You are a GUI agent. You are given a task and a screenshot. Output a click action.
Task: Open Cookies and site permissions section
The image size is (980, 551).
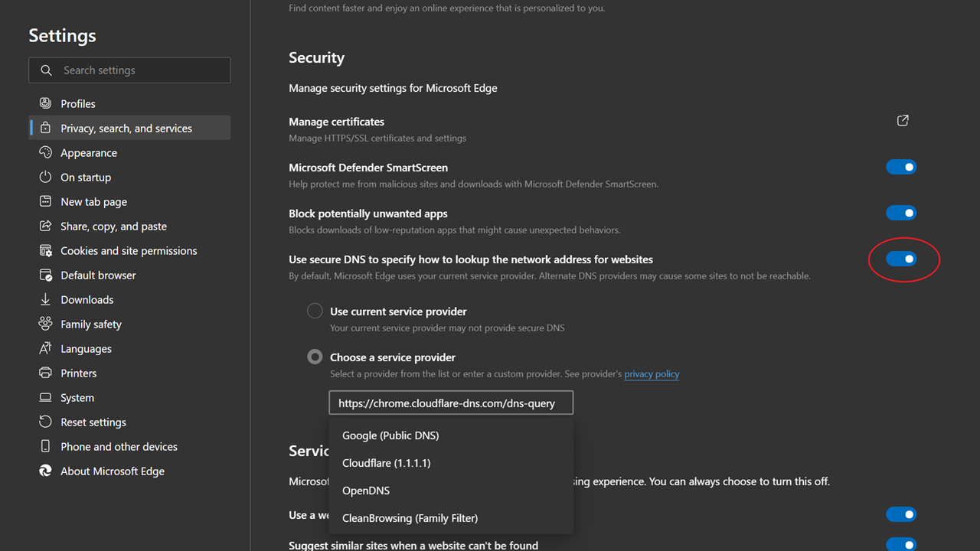click(129, 250)
